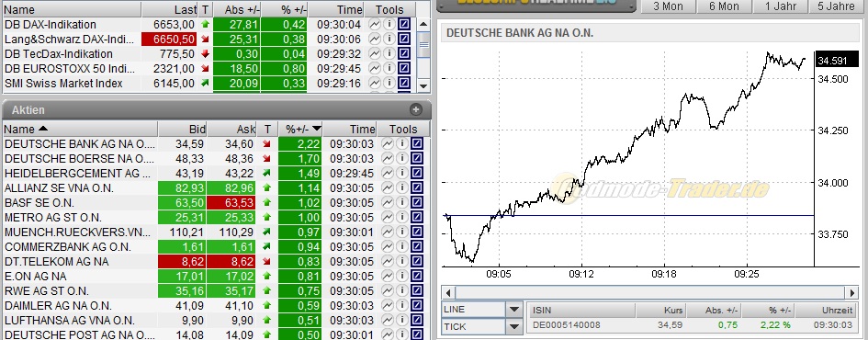Open chart icon for LUFTHANSA AG VNA row

[387, 320]
